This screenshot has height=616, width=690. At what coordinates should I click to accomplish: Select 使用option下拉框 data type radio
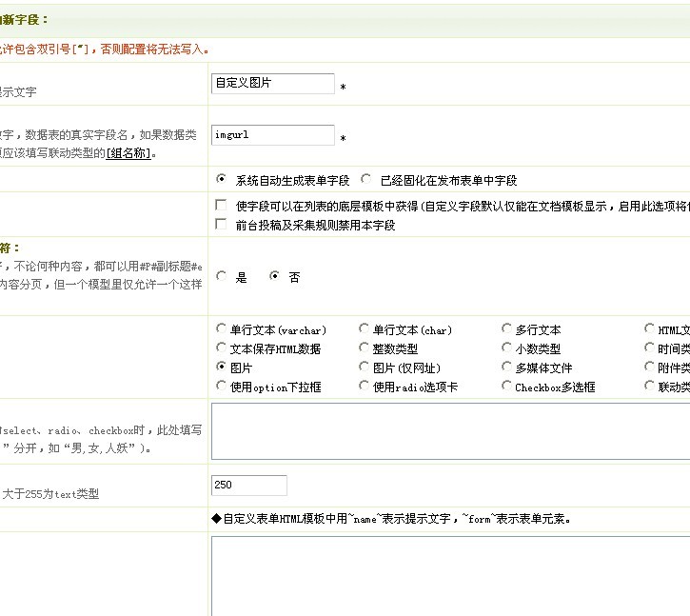[x=221, y=387]
